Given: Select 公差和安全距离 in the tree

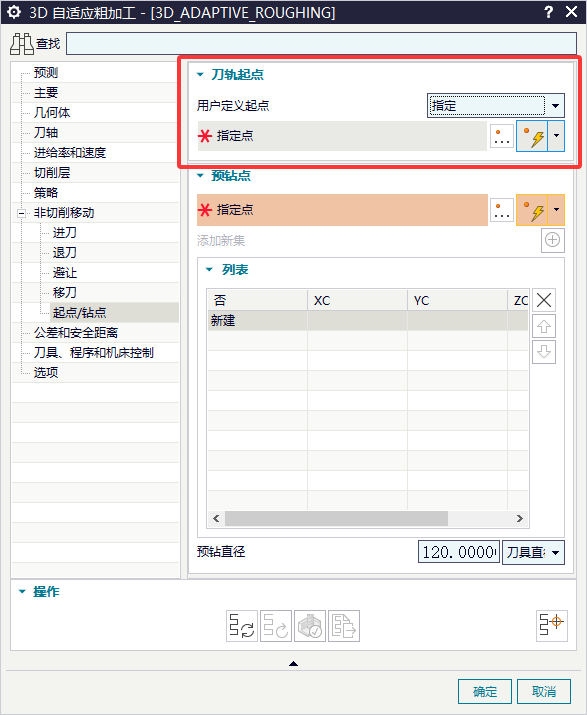Looking at the screenshot, I should click(76, 333).
